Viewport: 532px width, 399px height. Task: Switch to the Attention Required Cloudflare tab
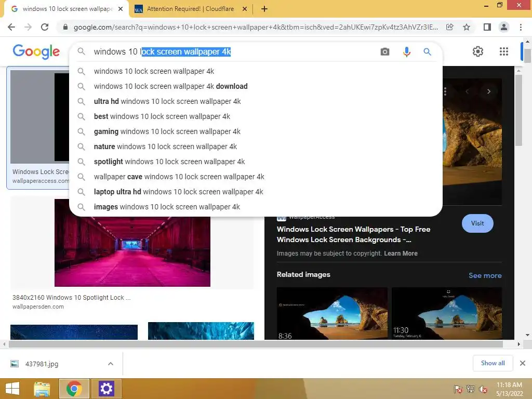pyautogui.click(x=190, y=9)
